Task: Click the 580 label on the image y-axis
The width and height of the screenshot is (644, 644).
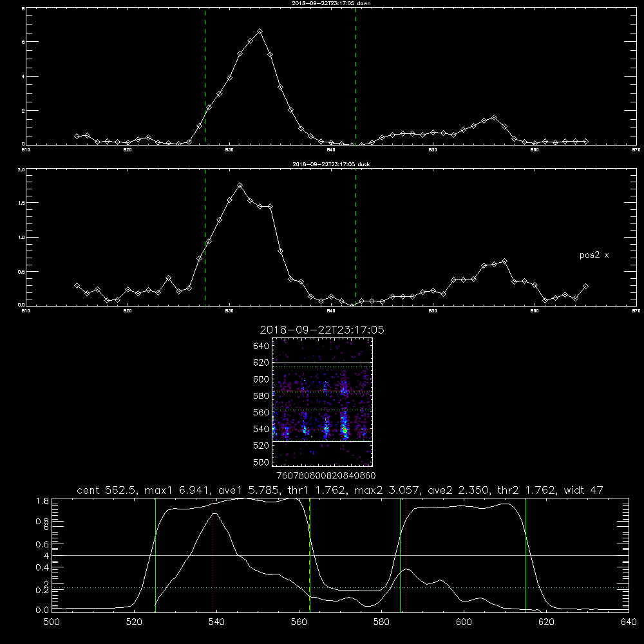Action: 261,396
